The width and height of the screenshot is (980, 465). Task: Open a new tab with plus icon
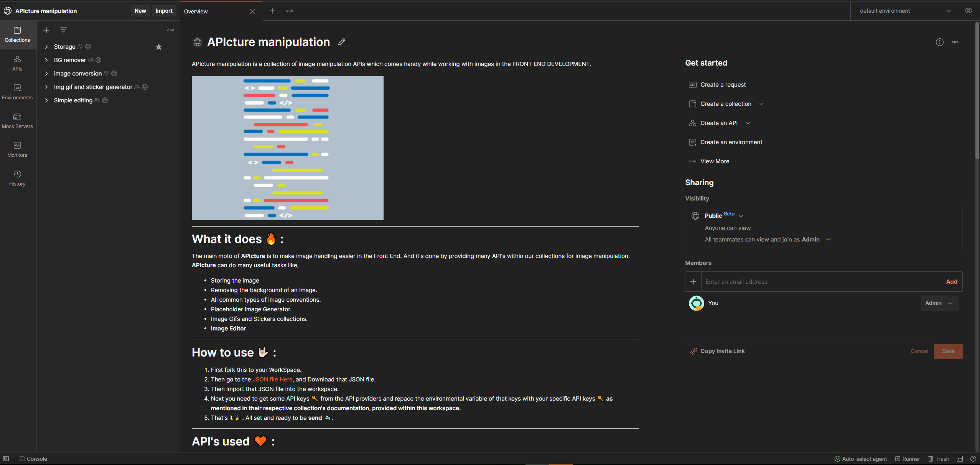click(x=272, y=11)
